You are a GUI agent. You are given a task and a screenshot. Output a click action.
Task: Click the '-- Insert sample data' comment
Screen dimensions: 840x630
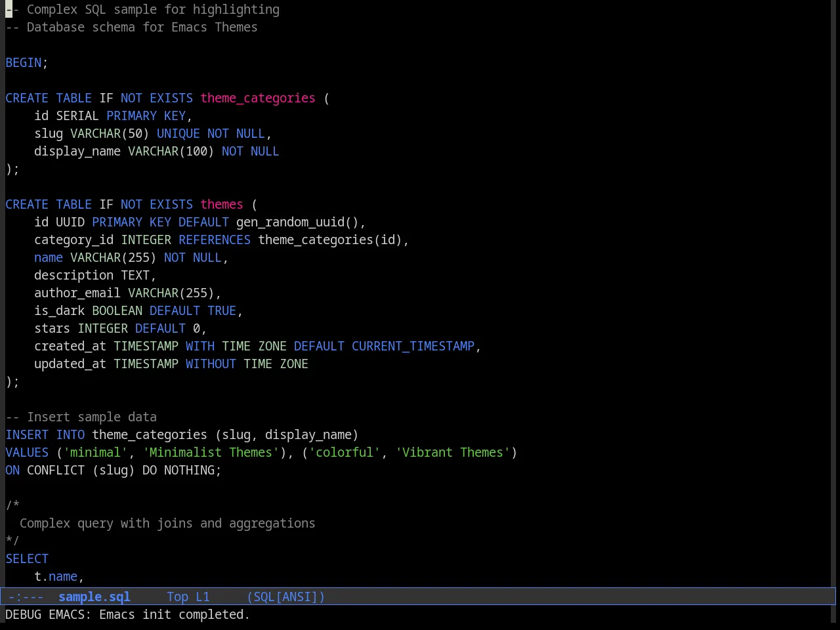[x=81, y=417]
